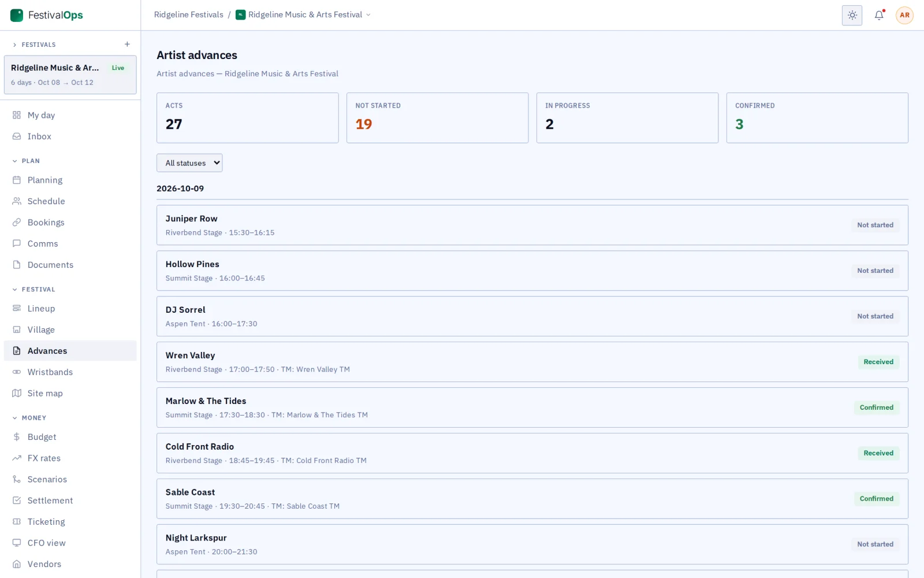Image resolution: width=924 pixels, height=578 pixels.
Task: Click the Schedule people icon
Action: click(x=17, y=201)
